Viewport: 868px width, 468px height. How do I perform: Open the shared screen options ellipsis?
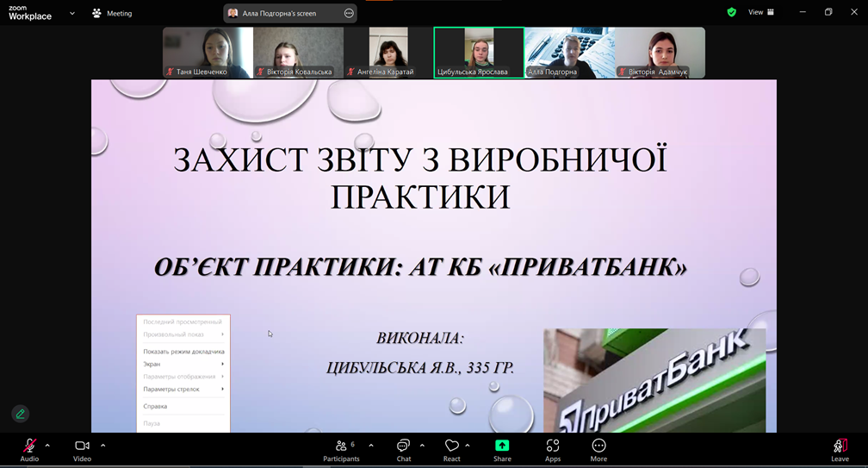point(348,14)
